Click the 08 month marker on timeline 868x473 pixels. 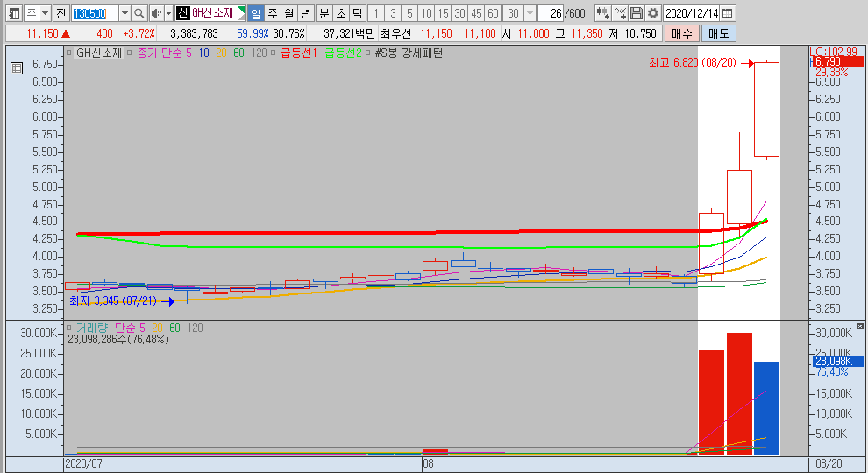tap(428, 463)
